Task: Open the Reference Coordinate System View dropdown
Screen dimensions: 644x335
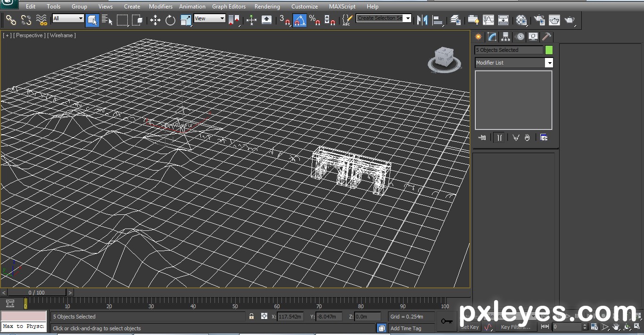Action: 210,18
